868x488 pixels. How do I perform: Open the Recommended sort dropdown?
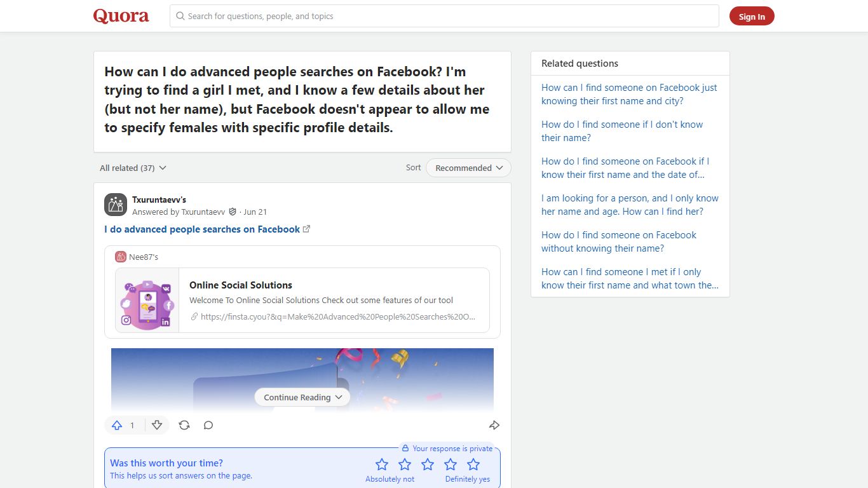pos(468,168)
